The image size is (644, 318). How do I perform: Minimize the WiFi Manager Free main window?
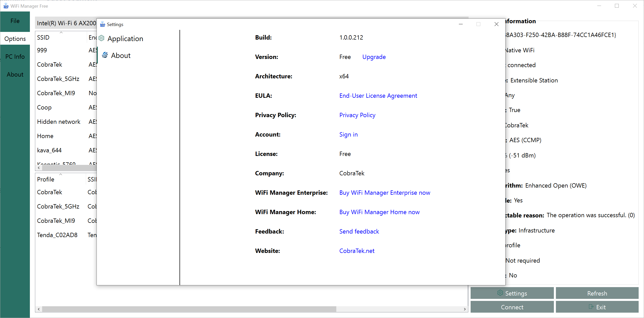click(x=599, y=6)
